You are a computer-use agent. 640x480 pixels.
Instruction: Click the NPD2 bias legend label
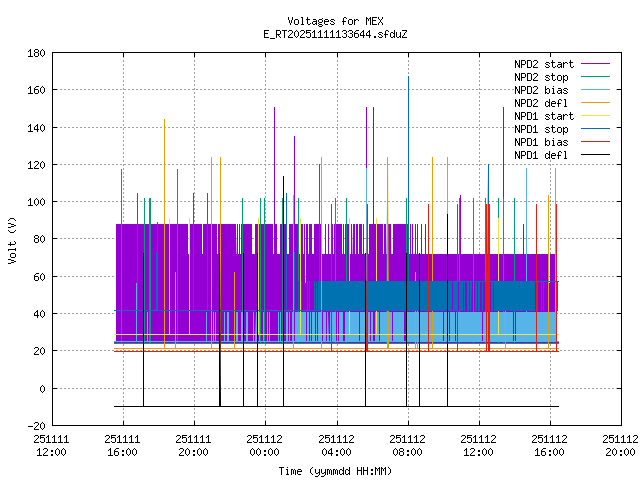[540, 90]
